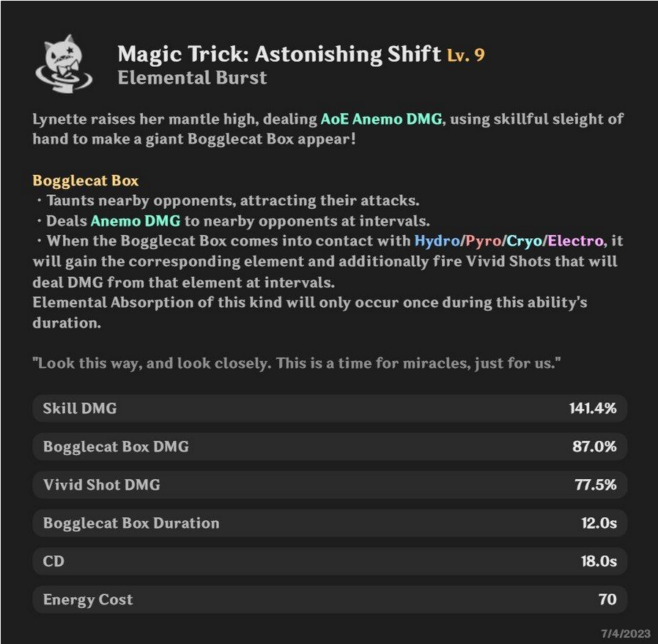Click the 141.4% skill damage value
This screenshot has height=644, width=658.
point(593,408)
